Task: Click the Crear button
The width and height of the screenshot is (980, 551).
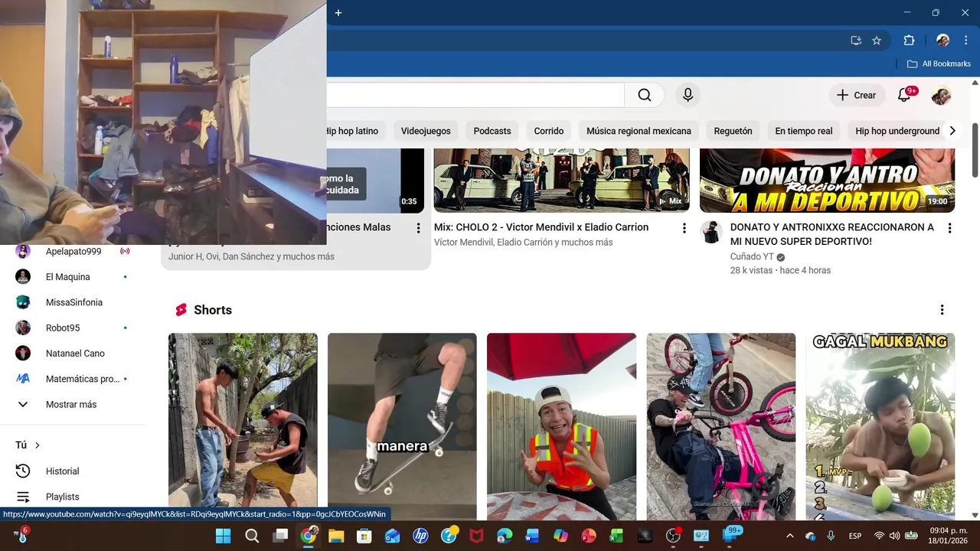Action: (x=856, y=95)
